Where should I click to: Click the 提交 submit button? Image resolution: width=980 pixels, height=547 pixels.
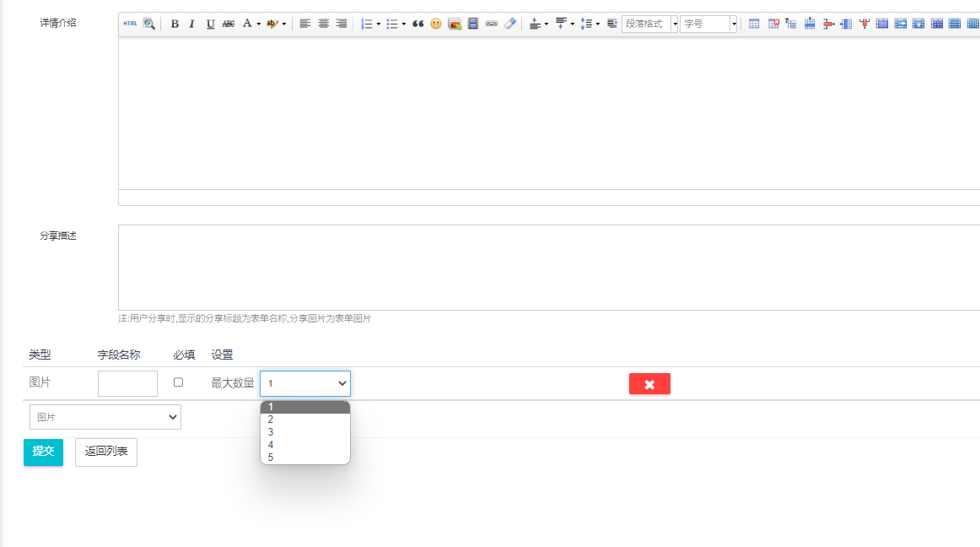pos(43,452)
